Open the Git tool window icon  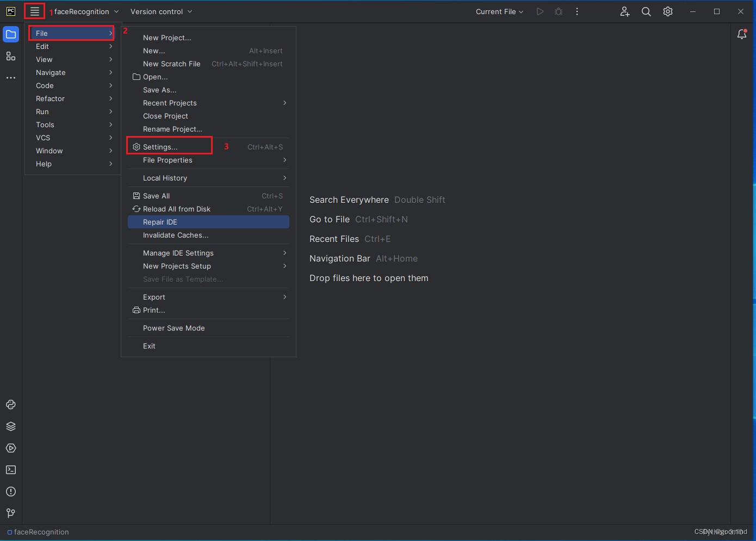pyautogui.click(x=11, y=513)
